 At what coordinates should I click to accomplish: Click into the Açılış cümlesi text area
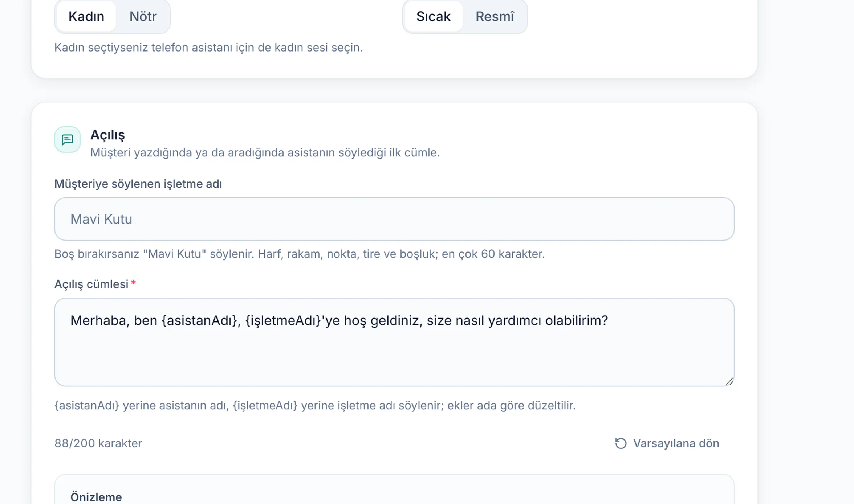(394, 342)
